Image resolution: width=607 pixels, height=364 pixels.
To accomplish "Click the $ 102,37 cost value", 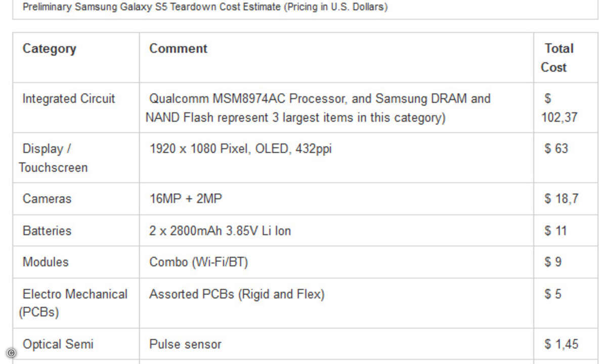I will coord(559,108).
